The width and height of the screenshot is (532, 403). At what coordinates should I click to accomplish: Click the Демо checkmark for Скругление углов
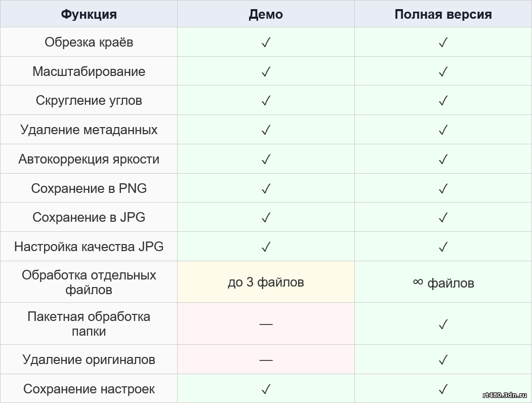click(266, 101)
